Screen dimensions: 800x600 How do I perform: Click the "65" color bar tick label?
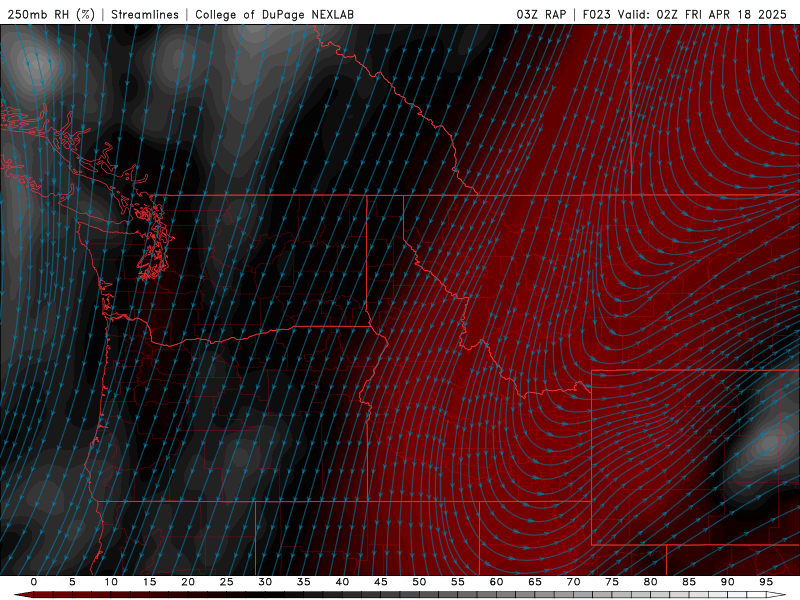tap(535, 582)
